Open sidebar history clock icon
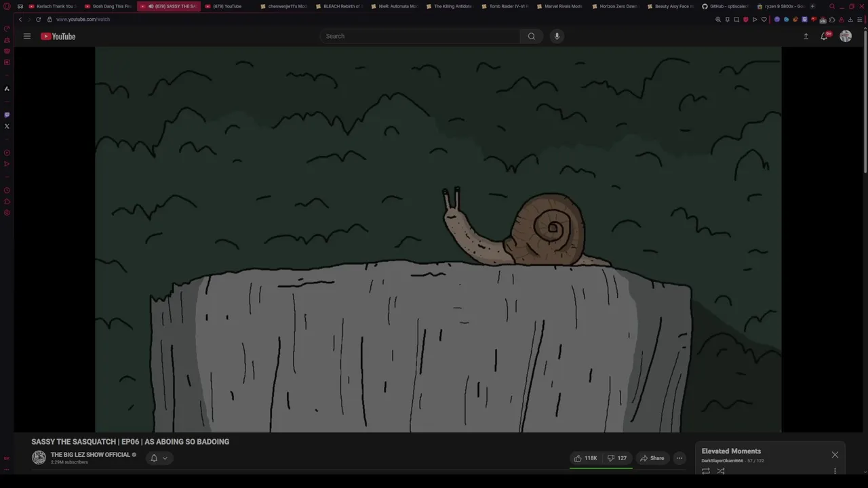868x488 pixels. click(x=7, y=190)
